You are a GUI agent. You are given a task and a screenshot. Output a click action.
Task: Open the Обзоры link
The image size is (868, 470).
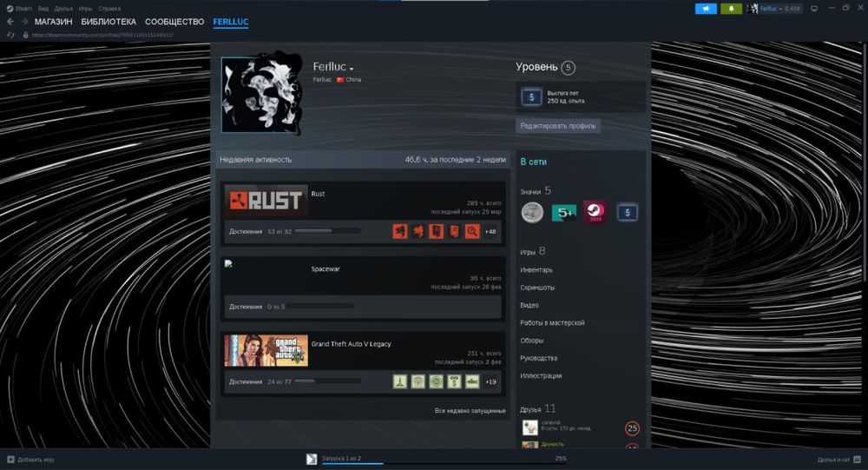(x=531, y=341)
